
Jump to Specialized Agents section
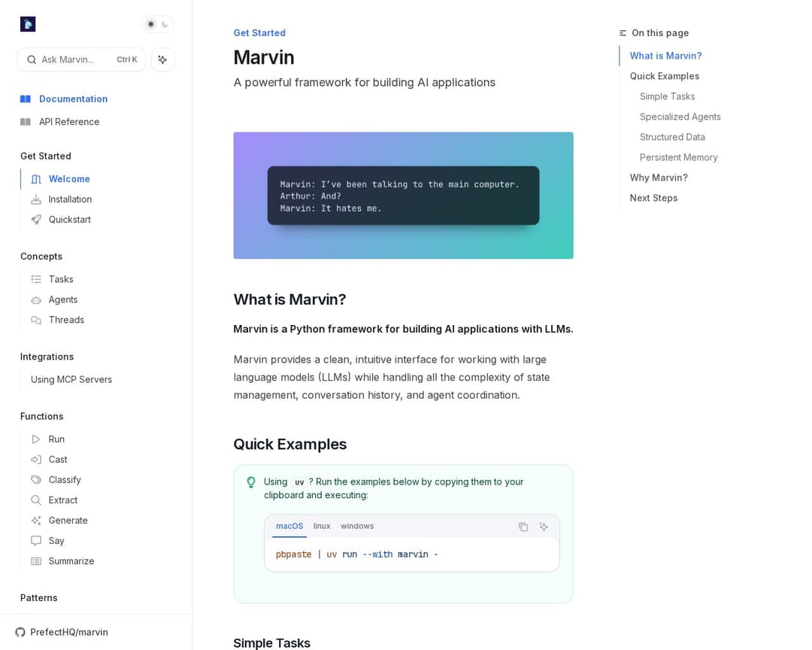[680, 116]
